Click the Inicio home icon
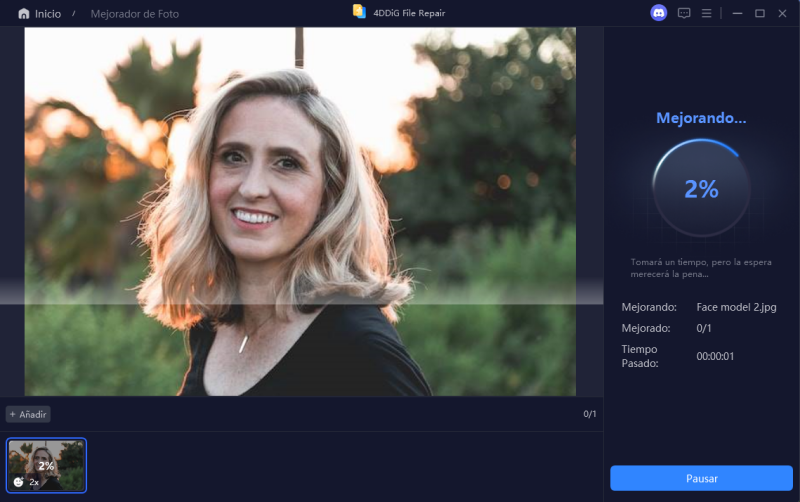Viewport: 800px width, 502px height. click(x=23, y=14)
